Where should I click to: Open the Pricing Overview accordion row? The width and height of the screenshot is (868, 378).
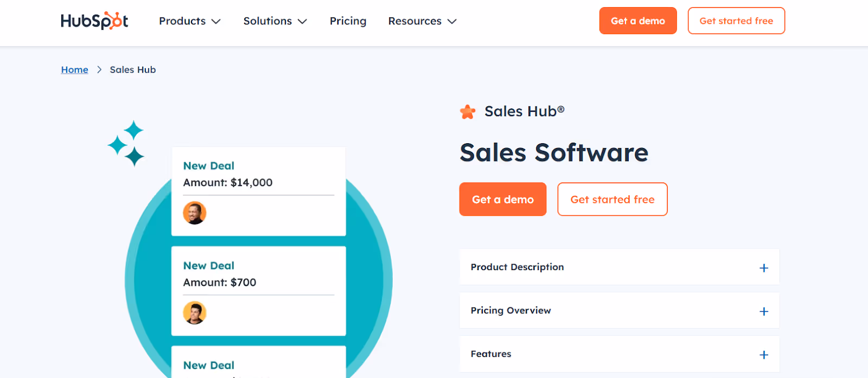tap(620, 310)
